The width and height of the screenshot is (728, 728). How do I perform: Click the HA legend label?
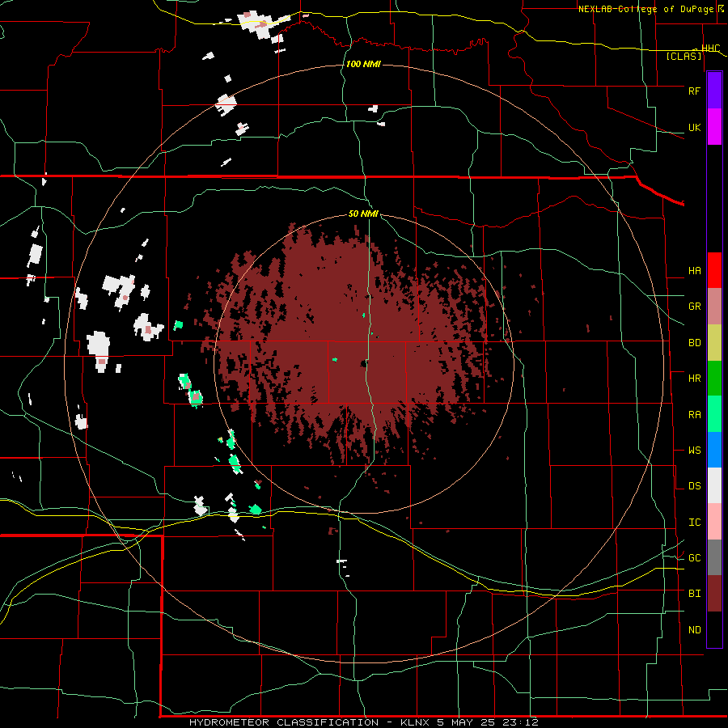[694, 270]
